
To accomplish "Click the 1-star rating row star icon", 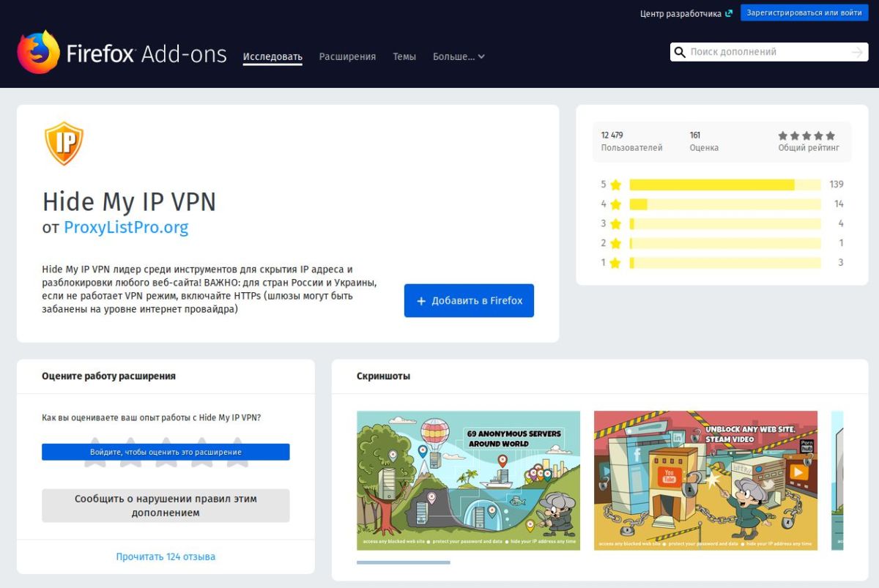I will tap(615, 262).
